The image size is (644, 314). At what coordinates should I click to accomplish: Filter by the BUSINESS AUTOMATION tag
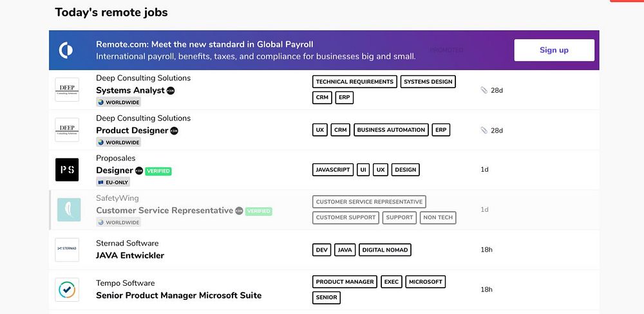click(391, 130)
